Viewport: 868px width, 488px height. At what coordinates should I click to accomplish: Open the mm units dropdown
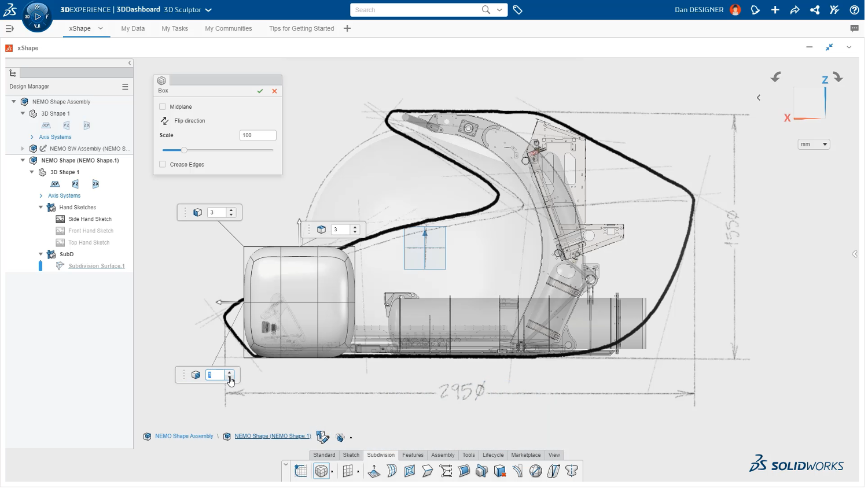tap(814, 145)
